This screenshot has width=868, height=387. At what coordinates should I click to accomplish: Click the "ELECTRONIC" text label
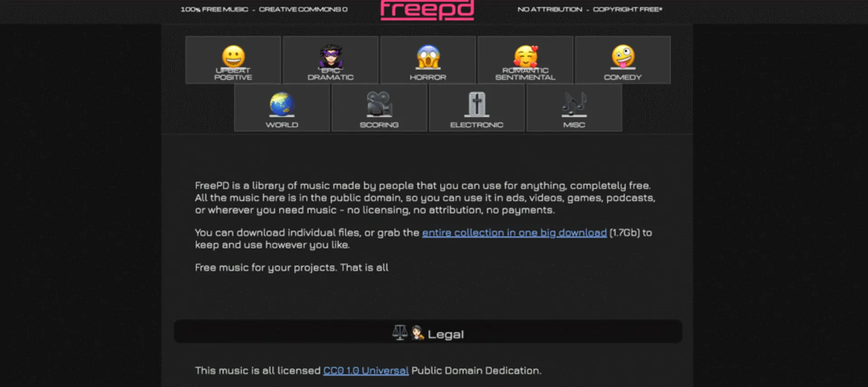click(x=476, y=125)
